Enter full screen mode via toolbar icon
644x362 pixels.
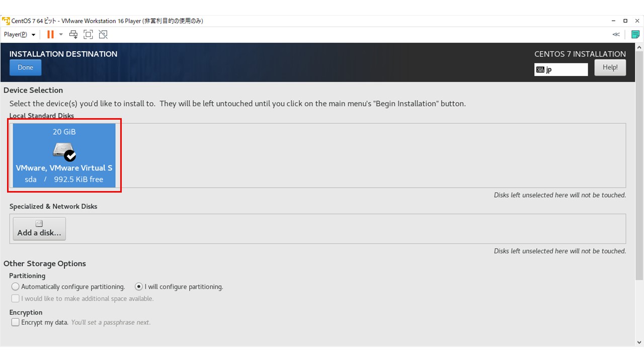88,34
